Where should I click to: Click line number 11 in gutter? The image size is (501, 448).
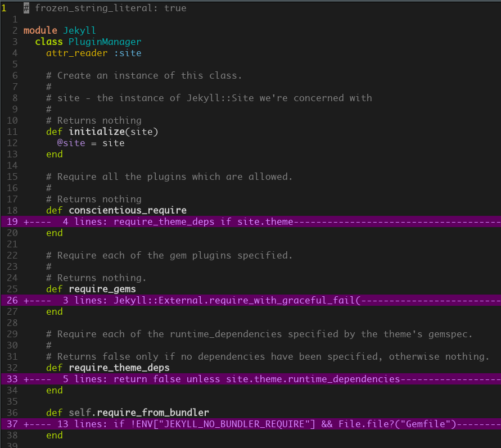pyautogui.click(x=12, y=132)
